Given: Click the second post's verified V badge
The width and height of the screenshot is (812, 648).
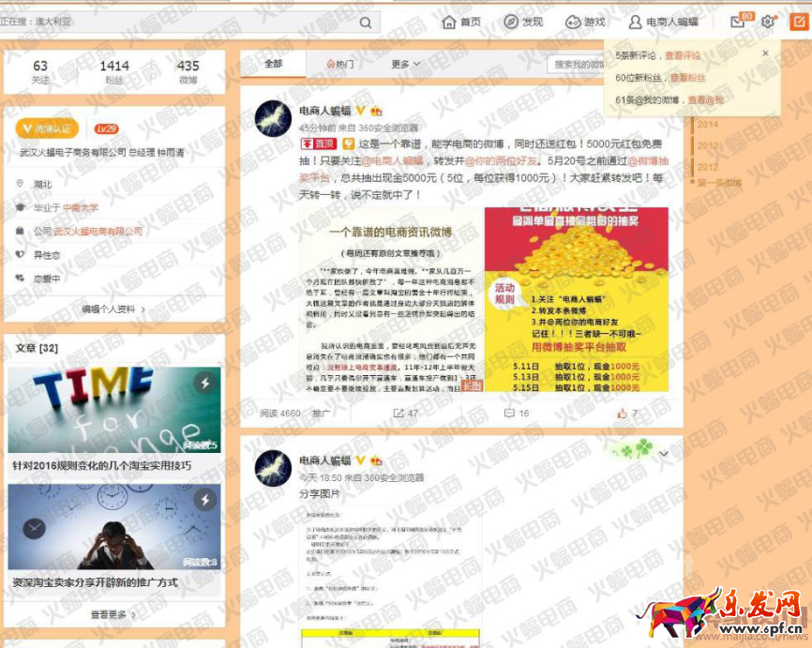Looking at the screenshot, I should (x=360, y=460).
